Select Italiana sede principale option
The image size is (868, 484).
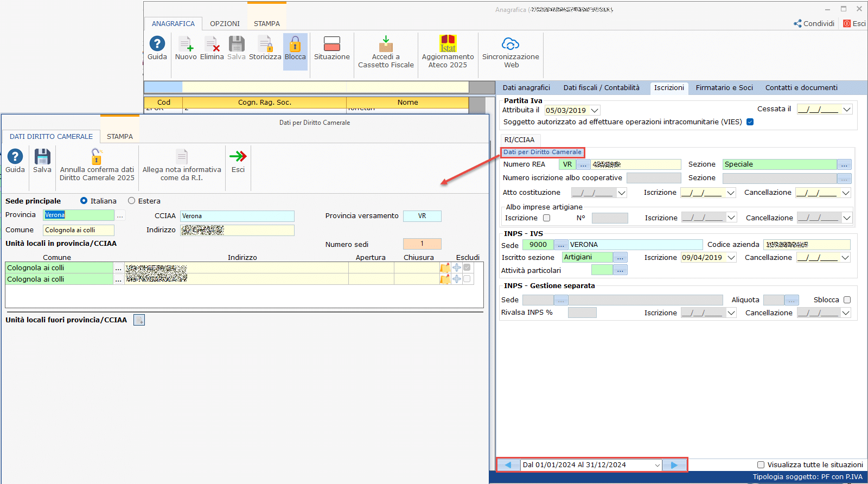[84, 201]
